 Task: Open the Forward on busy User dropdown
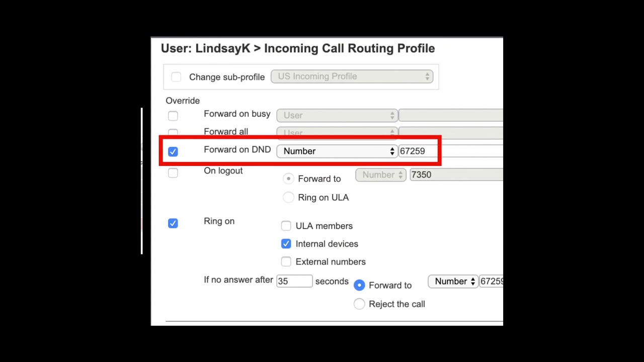tap(337, 116)
